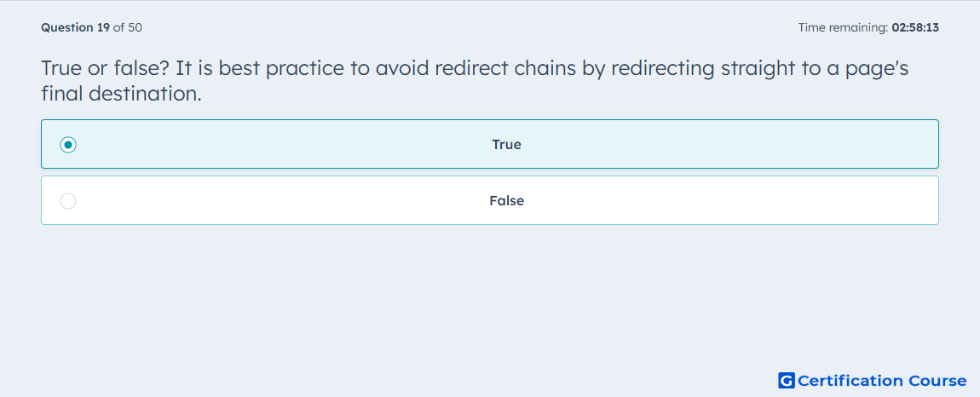Click the "of 50" question total
The image size is (980, 397).
coord(128,27)
